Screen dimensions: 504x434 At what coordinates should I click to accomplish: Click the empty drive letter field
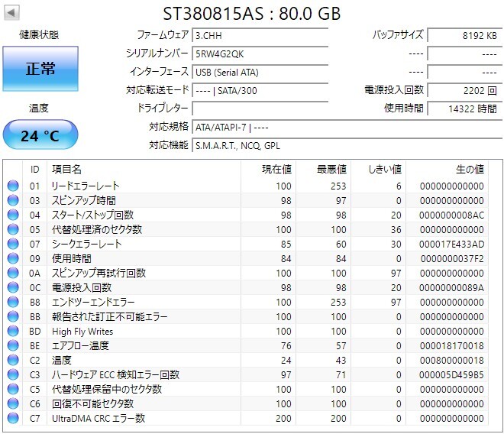click(x=260, y=108)
